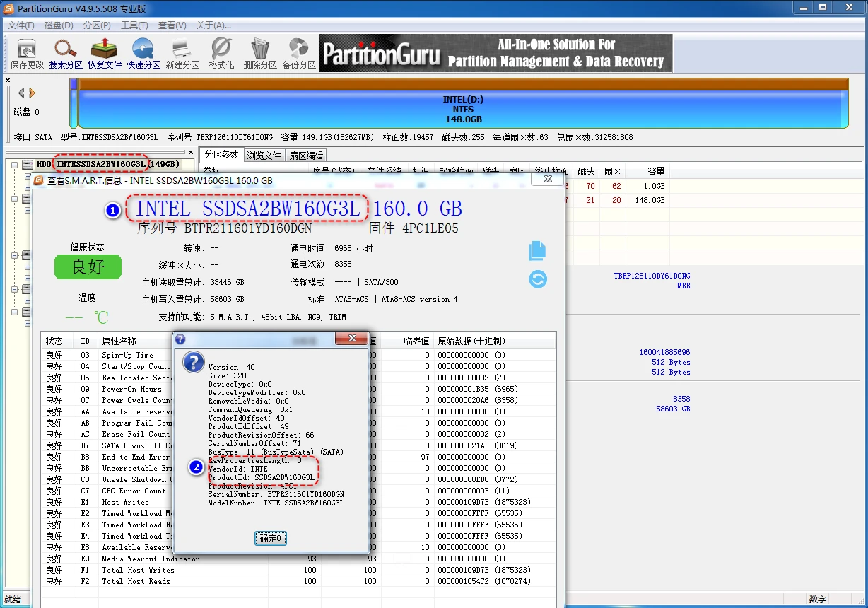
Task: Switch to the 扇区编辑 tab
Action: (307, 156)
